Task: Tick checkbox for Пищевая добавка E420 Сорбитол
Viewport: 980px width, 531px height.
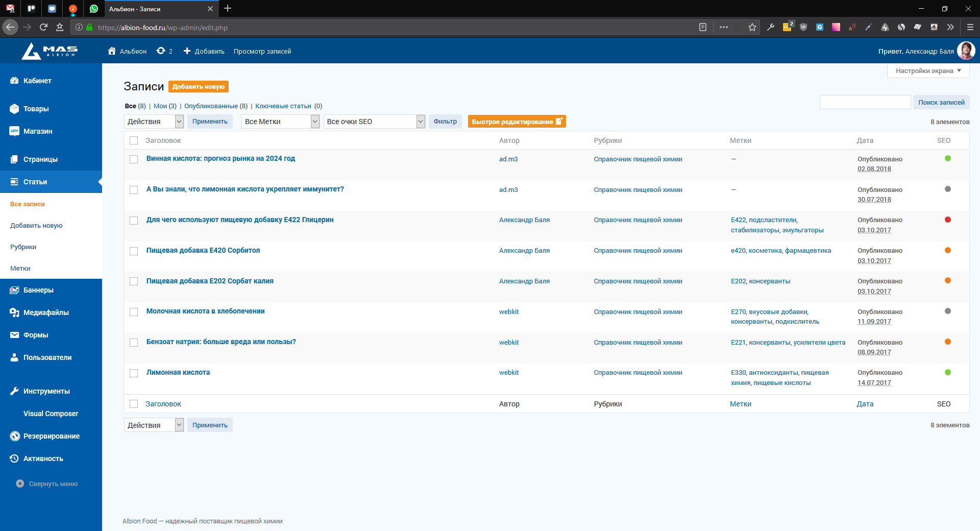Action: pyautogui.click(x=134, y=251)
